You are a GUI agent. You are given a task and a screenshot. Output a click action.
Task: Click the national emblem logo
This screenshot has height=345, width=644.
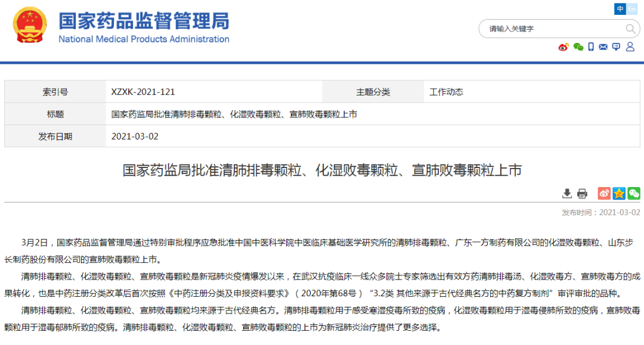click(30, 25)
